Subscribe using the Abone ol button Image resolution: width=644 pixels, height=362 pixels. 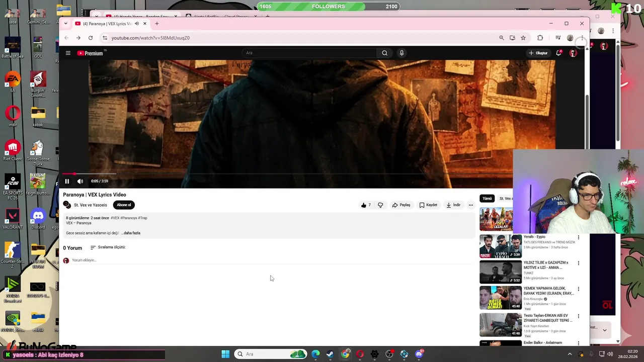(124, 205)
